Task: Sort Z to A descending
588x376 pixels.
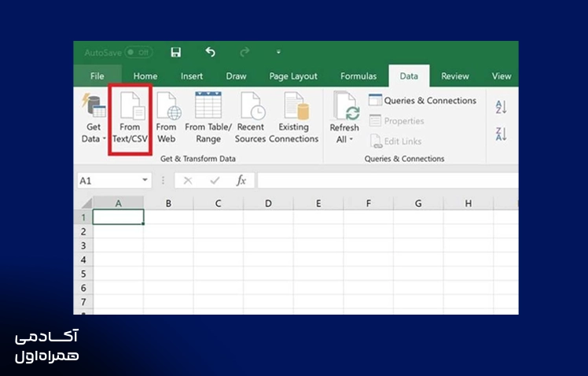Action: point(501,134)
